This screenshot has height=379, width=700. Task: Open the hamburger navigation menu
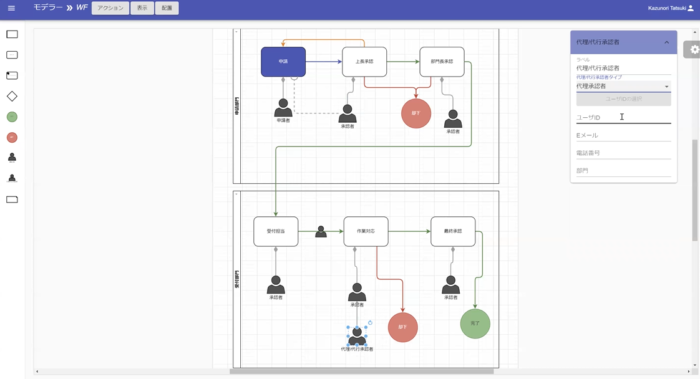pos(12,8)
